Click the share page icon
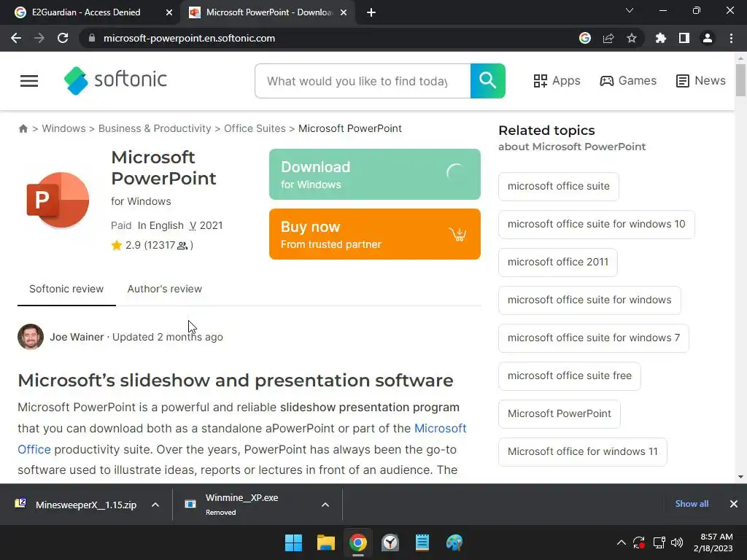Screen dimensions: 747x560 (608, 38)
